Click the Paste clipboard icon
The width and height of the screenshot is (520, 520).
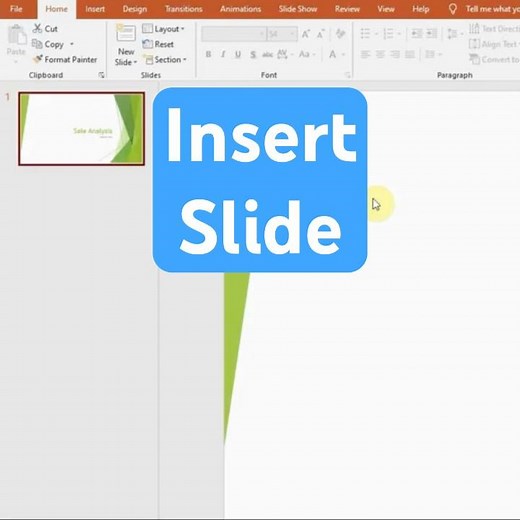coord(16,35)
